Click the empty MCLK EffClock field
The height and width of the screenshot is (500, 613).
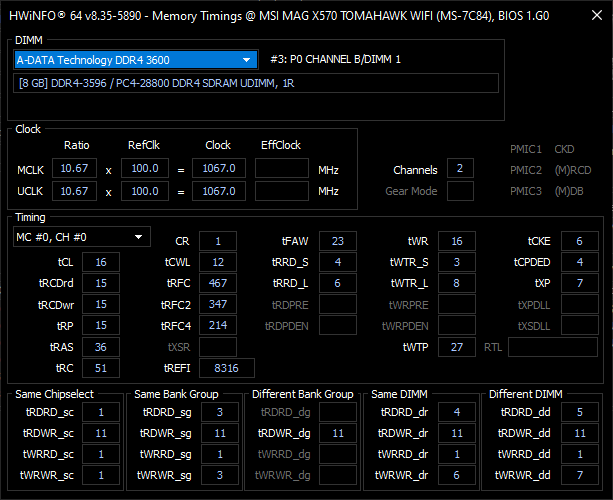coord(282,168)
